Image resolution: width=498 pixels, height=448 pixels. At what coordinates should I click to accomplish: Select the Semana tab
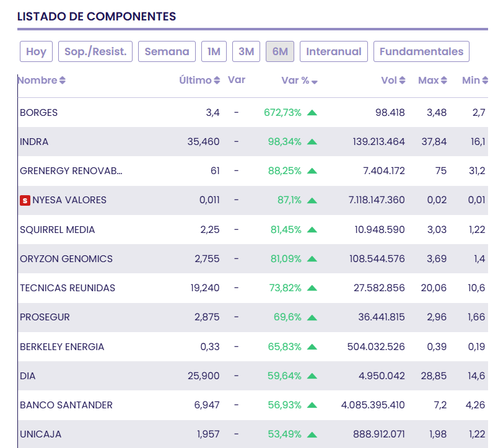[x=167, y=51]
